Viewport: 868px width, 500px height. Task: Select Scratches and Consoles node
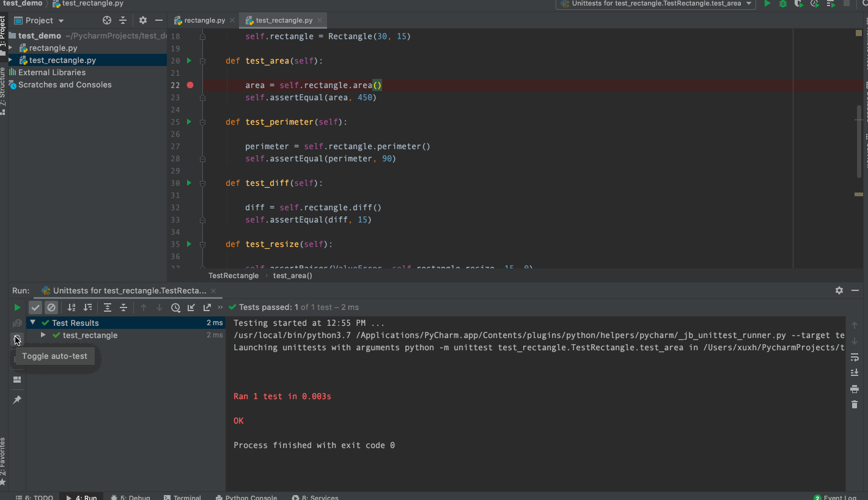[65, 84]
